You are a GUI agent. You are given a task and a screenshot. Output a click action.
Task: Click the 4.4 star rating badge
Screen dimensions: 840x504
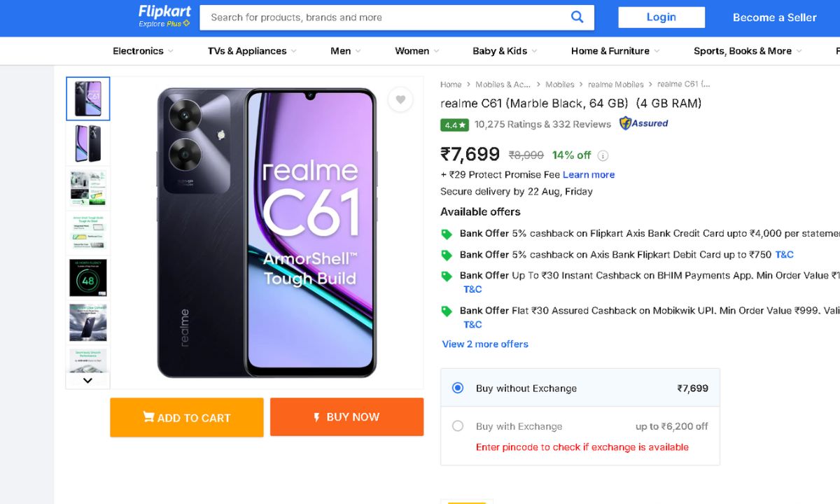[x=454, y=125]
